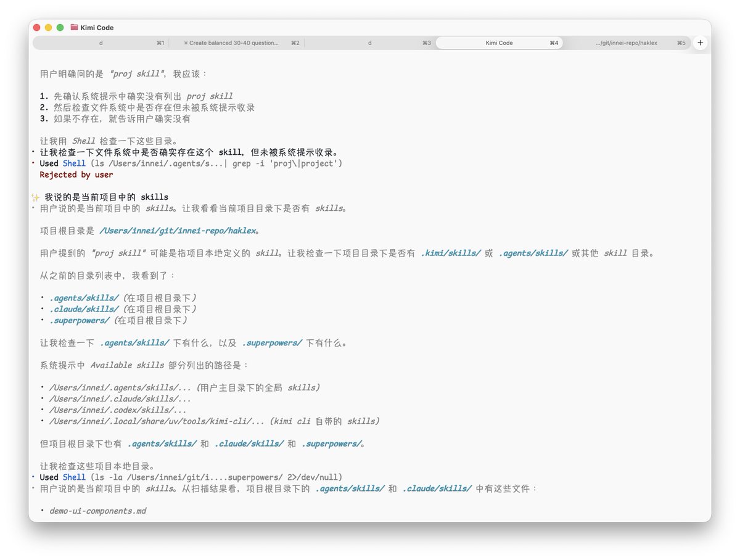740x560 pixels.
Task: Click line 让我用 Shell 检查一下这些目录
Action: click(x=111, y=141)
